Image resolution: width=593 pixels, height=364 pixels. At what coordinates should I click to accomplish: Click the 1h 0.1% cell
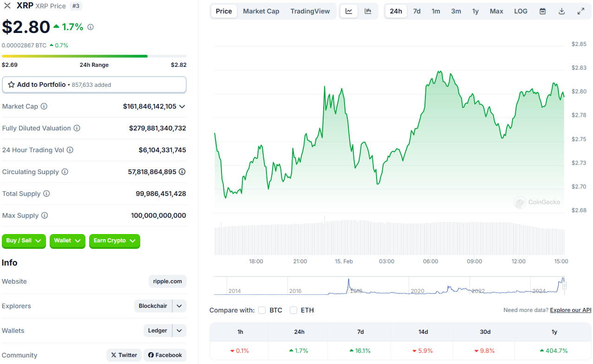point(240,351)
